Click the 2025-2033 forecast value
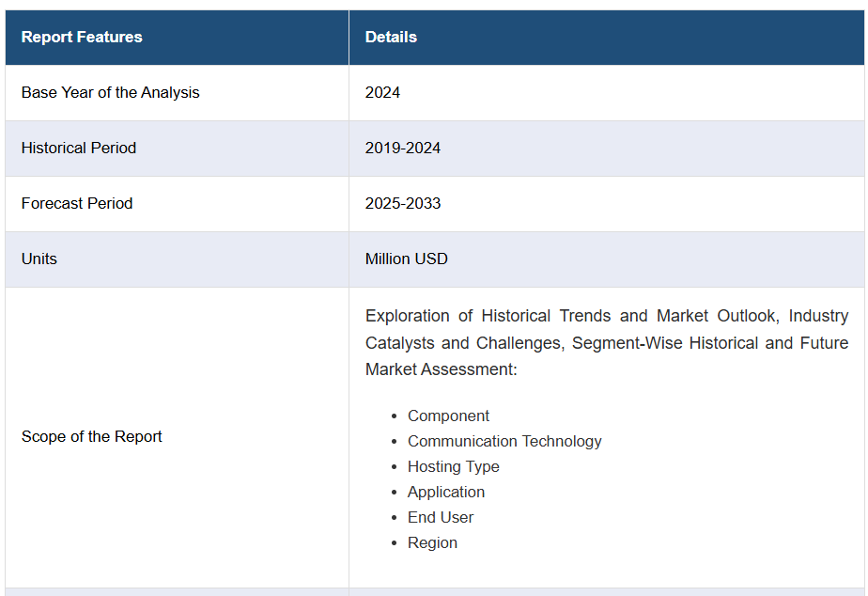 coord(403,203)
